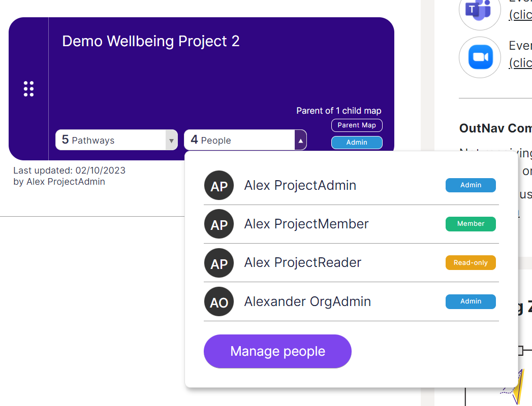This screenshot has width=532, height=406.
Task: Select Alex ProjectMember in people list
Action: tap(306, 224)
